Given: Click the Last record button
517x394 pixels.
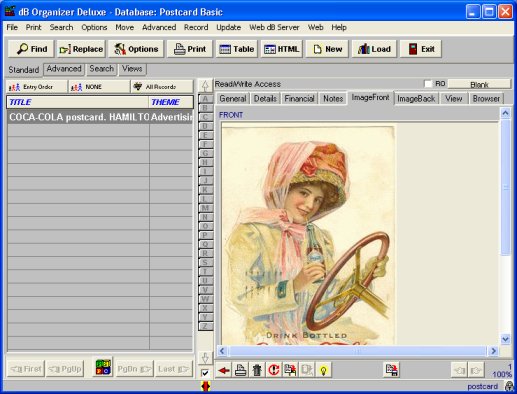Looking at the screenshot, I should 173,369.
